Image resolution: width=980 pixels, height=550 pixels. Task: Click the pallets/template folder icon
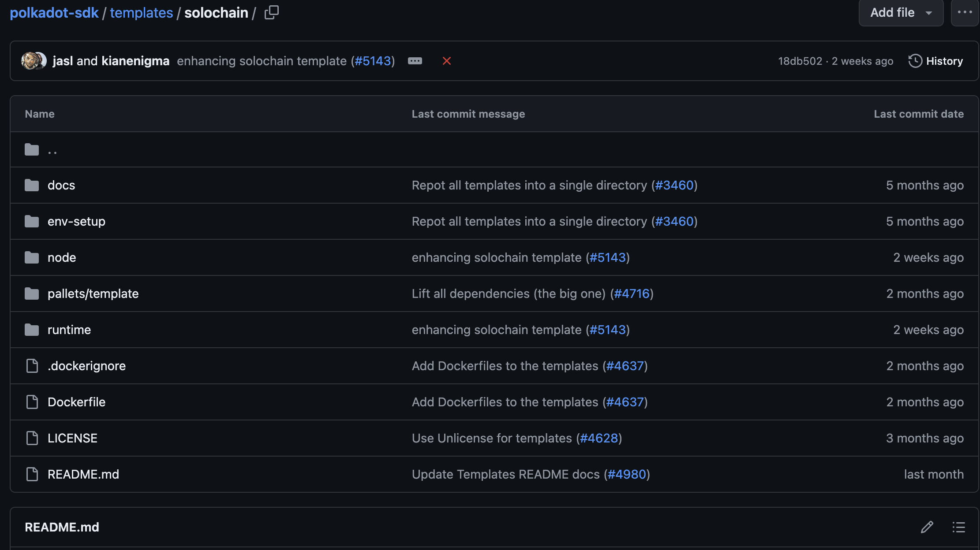click(x=32, y=294)
